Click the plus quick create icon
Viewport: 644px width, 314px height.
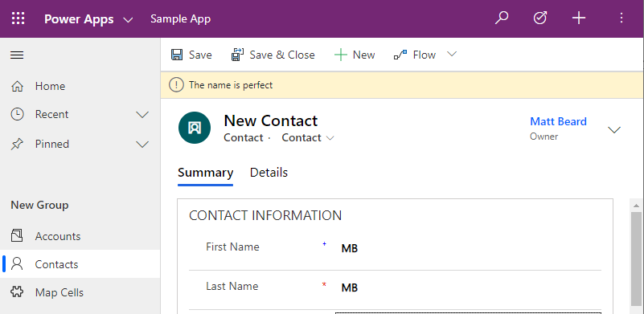coord(579,18)
